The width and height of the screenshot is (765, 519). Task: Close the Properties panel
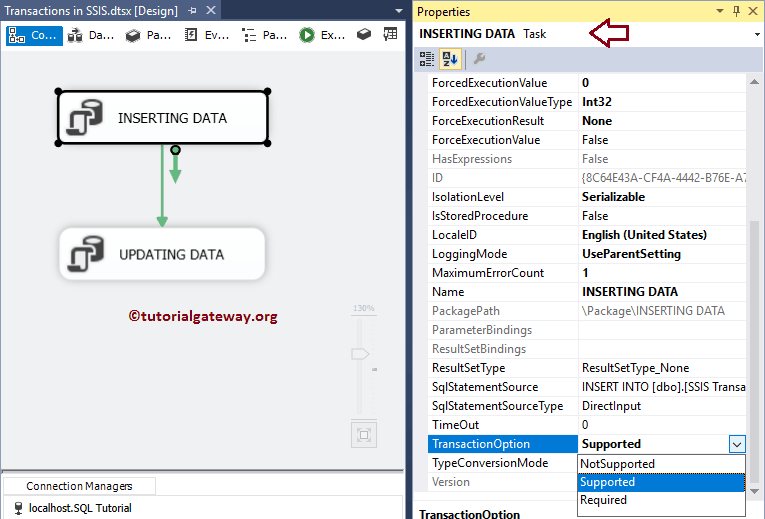pyautogui.click(x=753, y=11)
